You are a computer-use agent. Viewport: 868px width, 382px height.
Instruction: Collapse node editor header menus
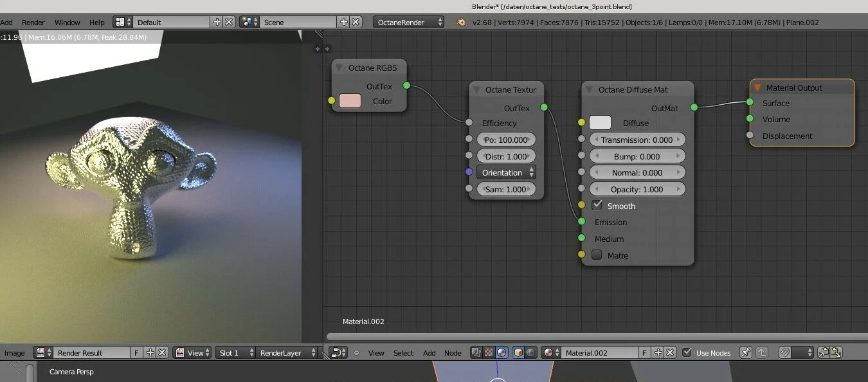coord(356,353)
